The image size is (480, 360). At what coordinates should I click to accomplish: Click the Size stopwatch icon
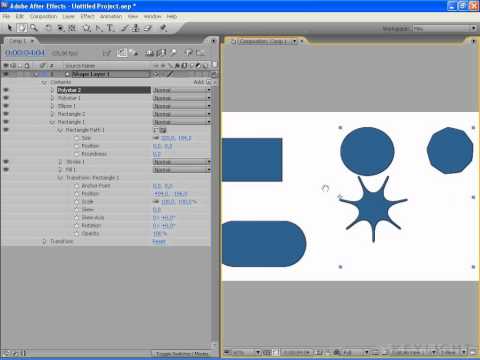point(77,138)
